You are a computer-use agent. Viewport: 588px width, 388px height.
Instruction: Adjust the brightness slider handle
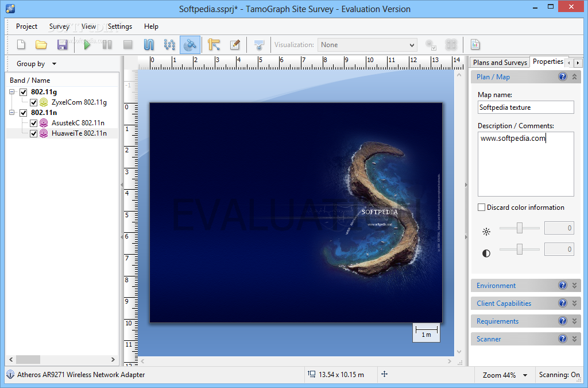coord(519,228)
